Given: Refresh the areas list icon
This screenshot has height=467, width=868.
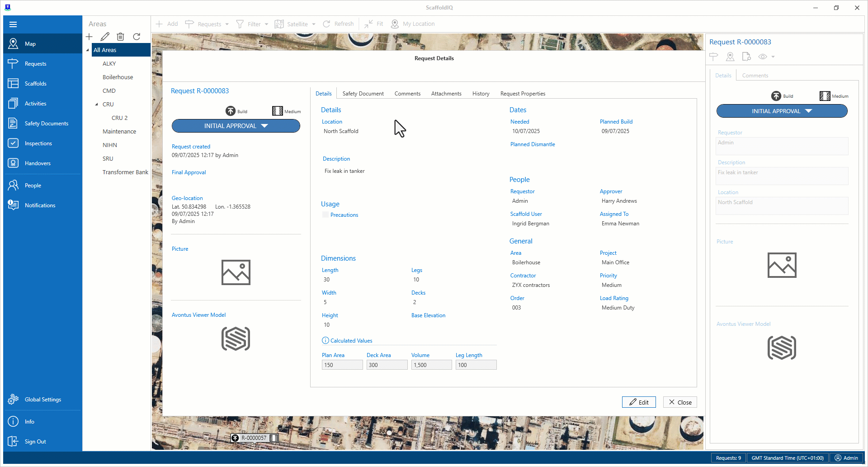Looking at the screenshot, I should [137, 37].
